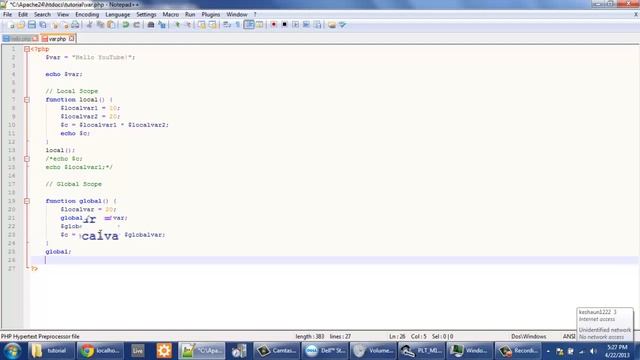
Task: Open the Search menu
Action: [x=42, y=14]
